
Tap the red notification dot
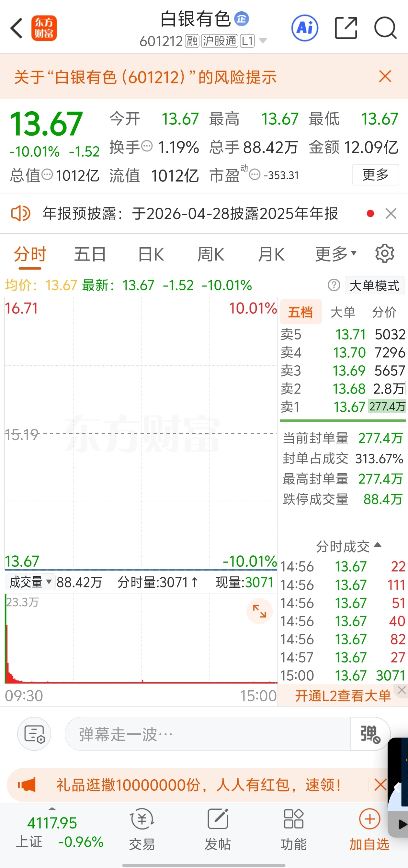tap(370, 213)
